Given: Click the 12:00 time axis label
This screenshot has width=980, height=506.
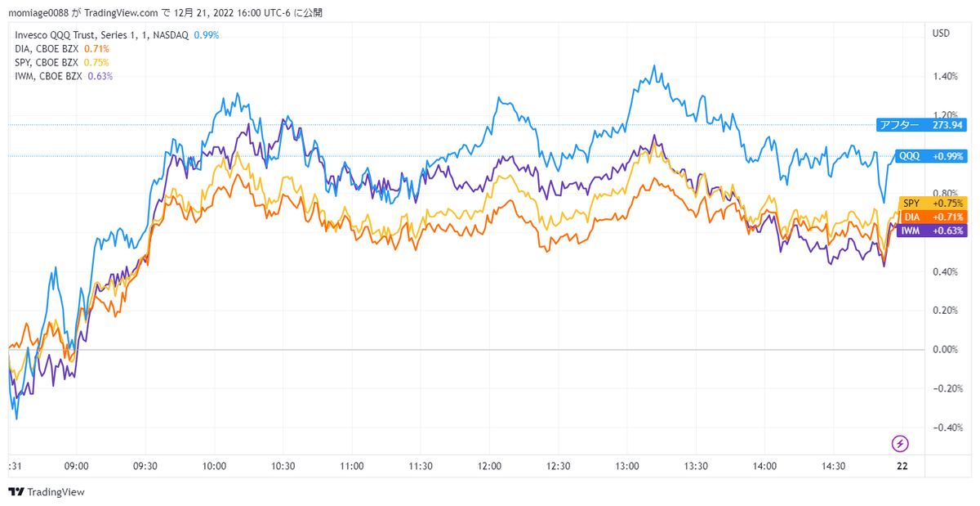Looking at the screenshot, I should coord(489,466).
